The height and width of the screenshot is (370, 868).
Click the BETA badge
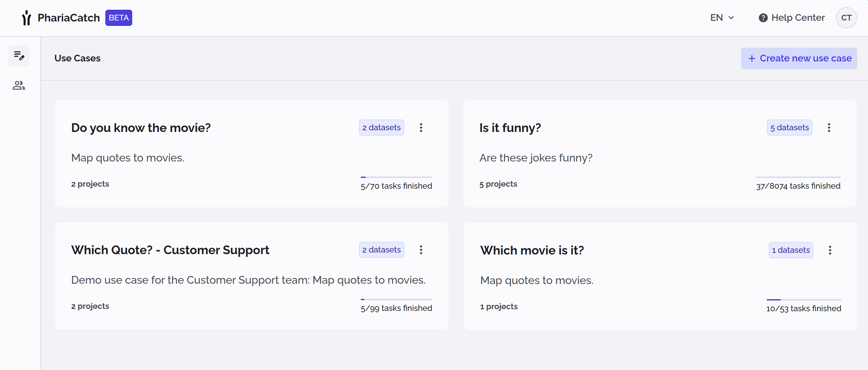coord(119,18)
